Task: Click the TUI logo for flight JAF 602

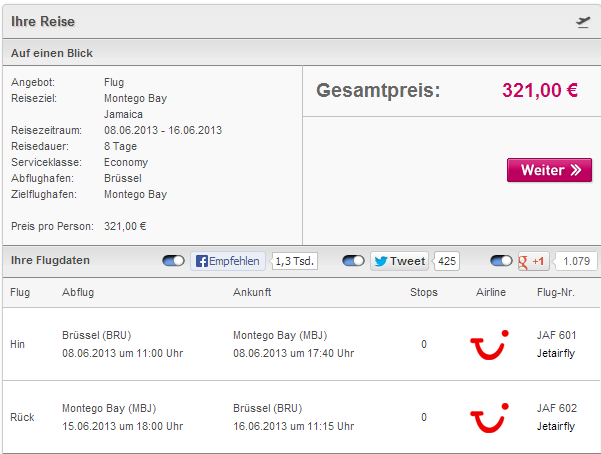Action: click(489, 418)
